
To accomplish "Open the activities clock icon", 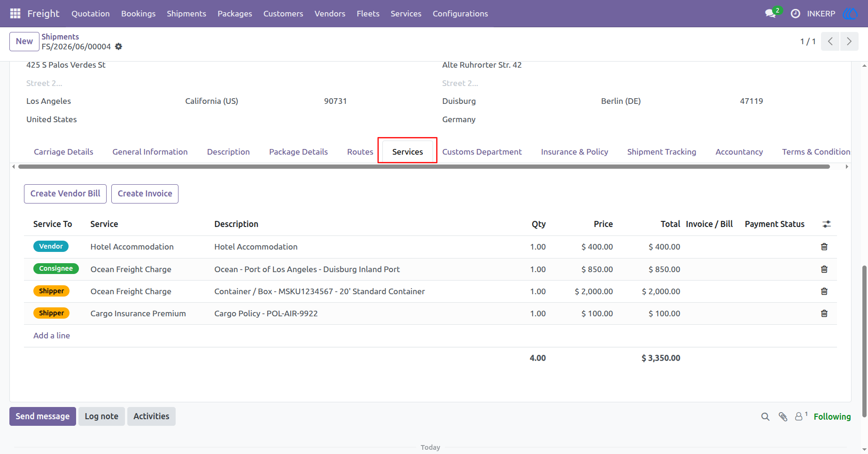I will pos(795,14).
